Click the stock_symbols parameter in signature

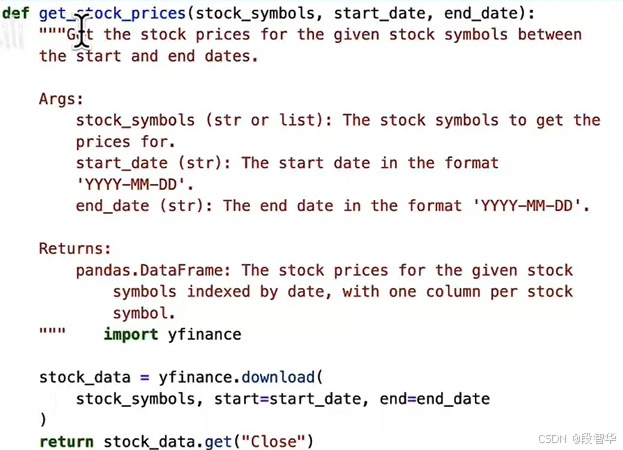[x=255, y=14]
